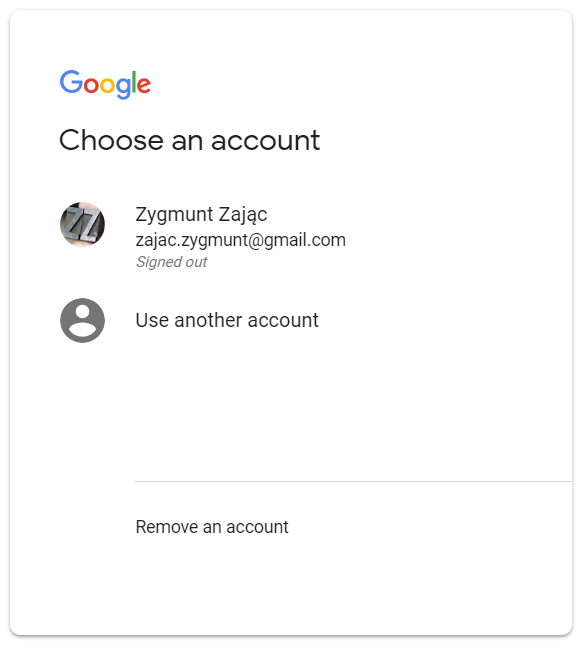This screenshot has height=647, width=583.
Task: Click the blue capital G in logo
Action: coord(71,81)
